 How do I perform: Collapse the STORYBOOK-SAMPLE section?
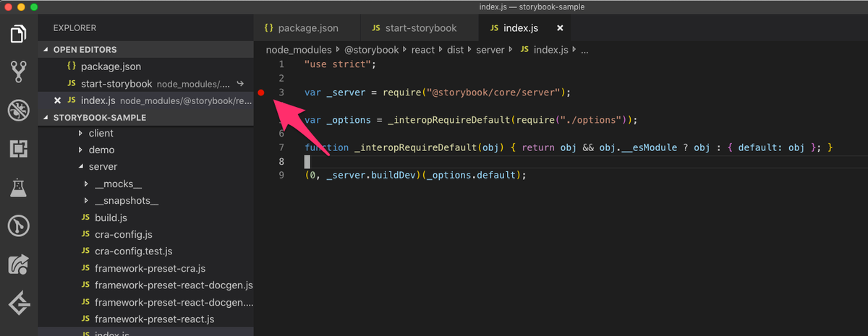point(47,117)
